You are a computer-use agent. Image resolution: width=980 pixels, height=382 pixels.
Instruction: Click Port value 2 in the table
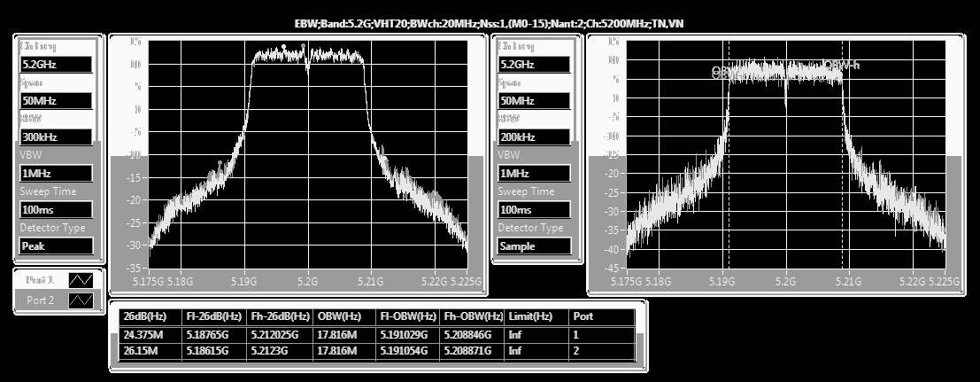pyautogui.click(x=603, y=351)
